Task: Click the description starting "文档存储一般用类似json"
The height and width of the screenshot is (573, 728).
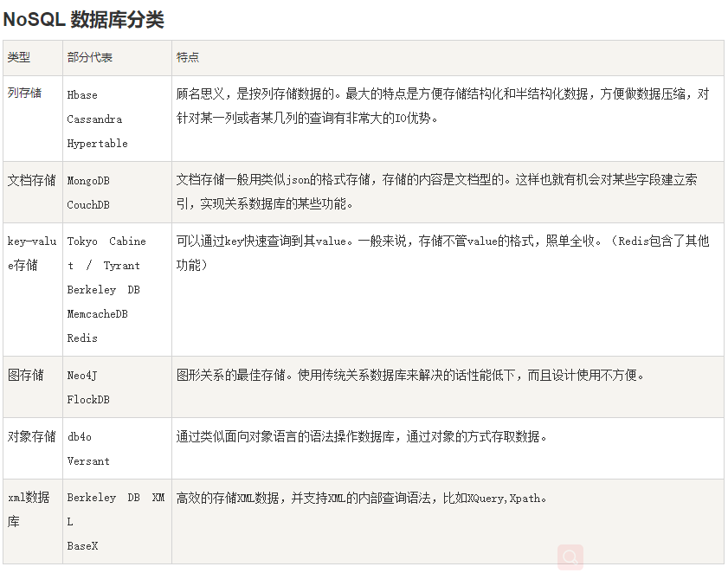Action: (x=436, y=191)
